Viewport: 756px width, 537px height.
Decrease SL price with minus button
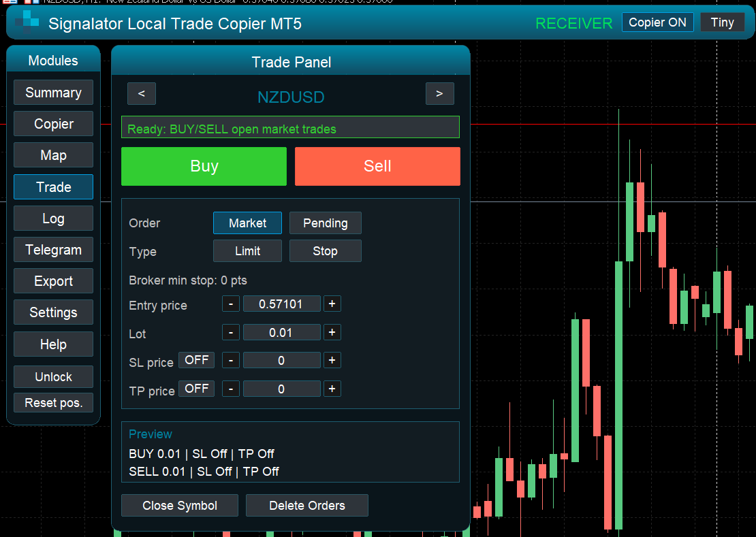tap(231, 360)
